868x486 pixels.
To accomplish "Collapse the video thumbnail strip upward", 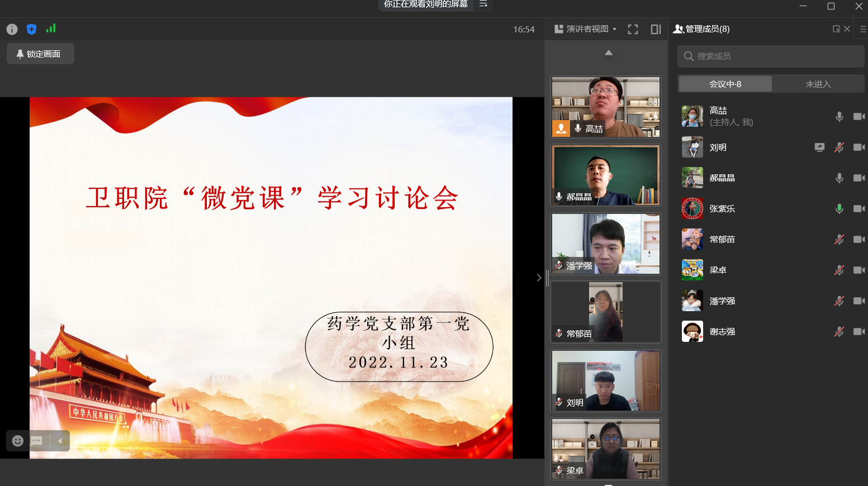I will (608, 52).
